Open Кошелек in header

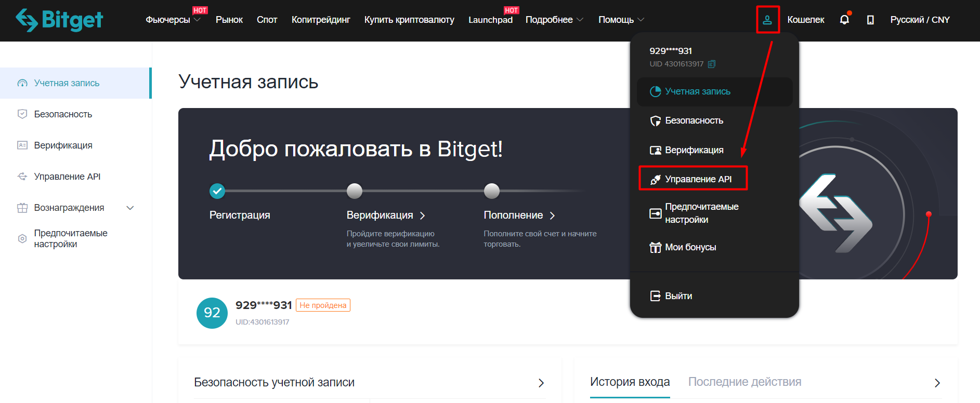[806, 20]
